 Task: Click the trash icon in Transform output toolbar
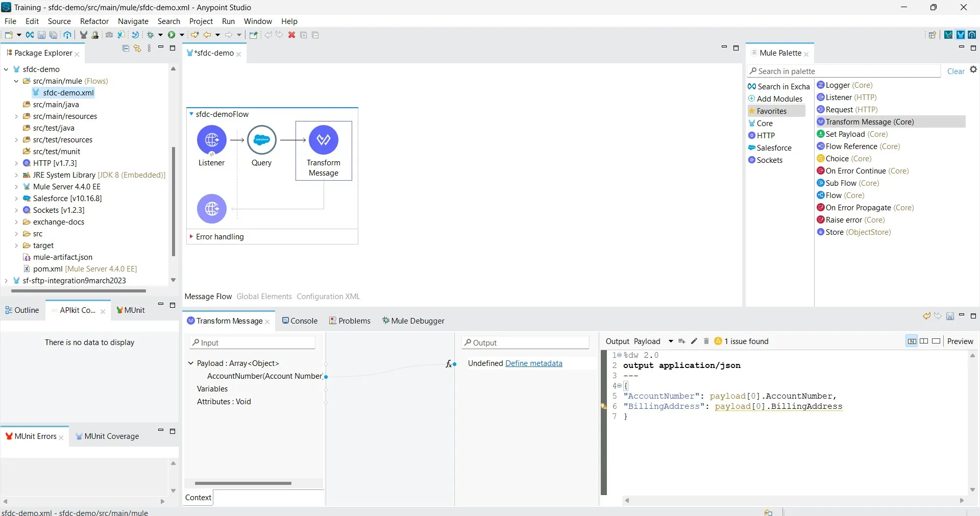[706, 341]
